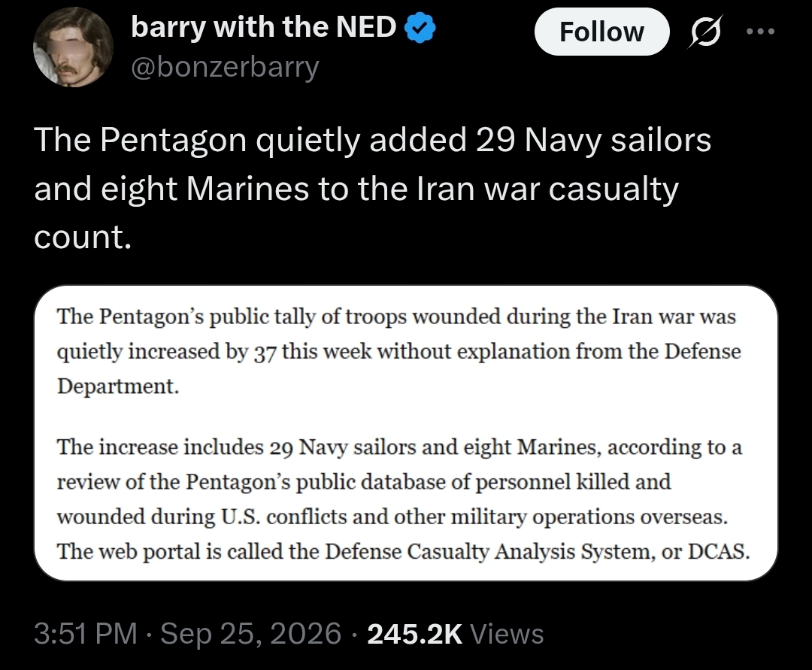812x670 pixels.
Task: View the 245.2K view count
Action: point(414,633)
